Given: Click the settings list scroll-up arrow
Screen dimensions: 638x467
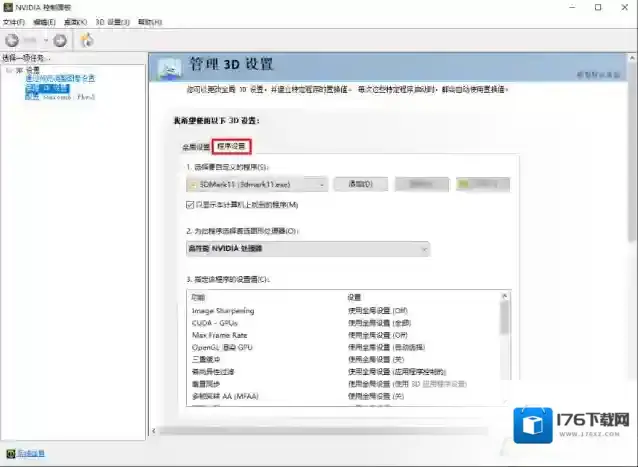Looking at the screenshot, I should tap(505, 296).
